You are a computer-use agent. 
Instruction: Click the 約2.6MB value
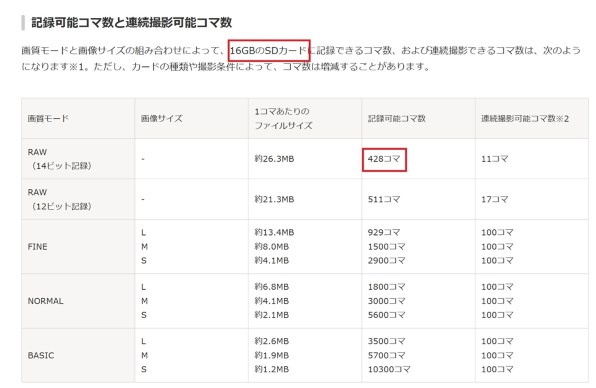click(x=271, y=341)
